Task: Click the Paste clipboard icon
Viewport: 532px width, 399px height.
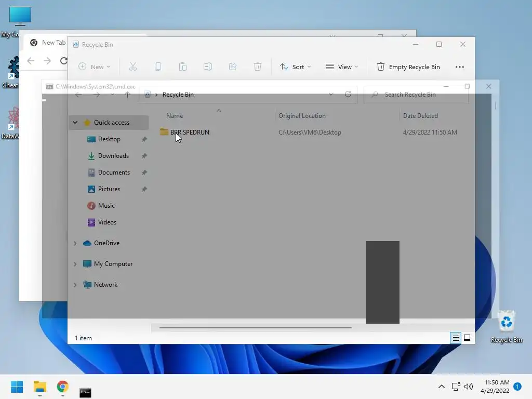Action: coord(183,67)
